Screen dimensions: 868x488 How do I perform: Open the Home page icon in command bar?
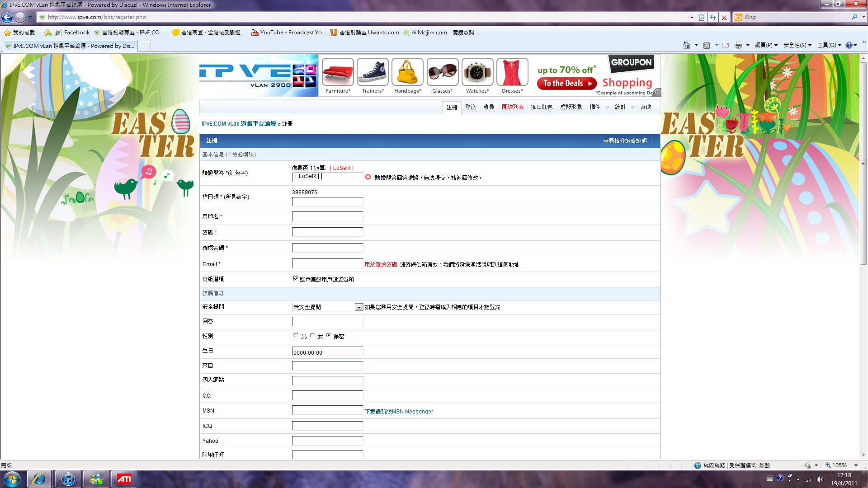pos(686,45)
